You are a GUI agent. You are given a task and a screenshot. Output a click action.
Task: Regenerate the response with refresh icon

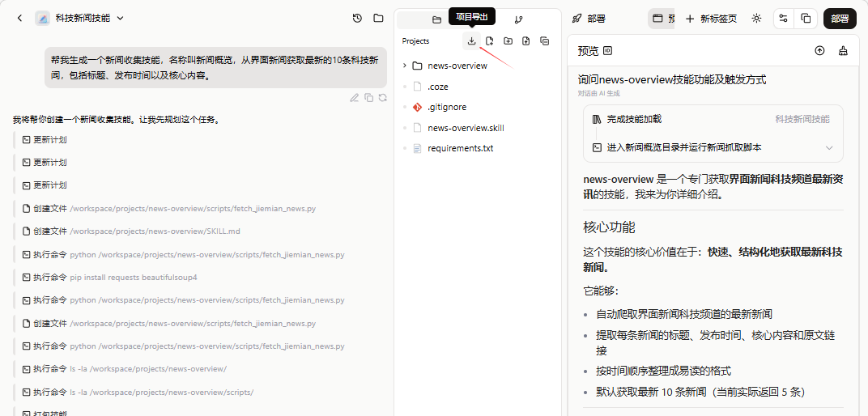tap(382, 98)
